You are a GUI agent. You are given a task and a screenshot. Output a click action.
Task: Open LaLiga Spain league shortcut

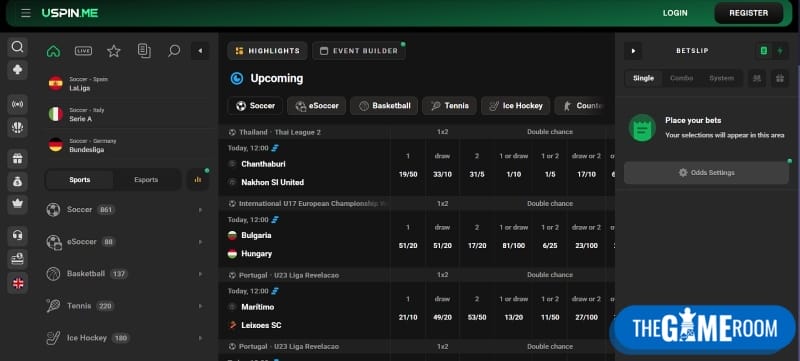point(128,83)
